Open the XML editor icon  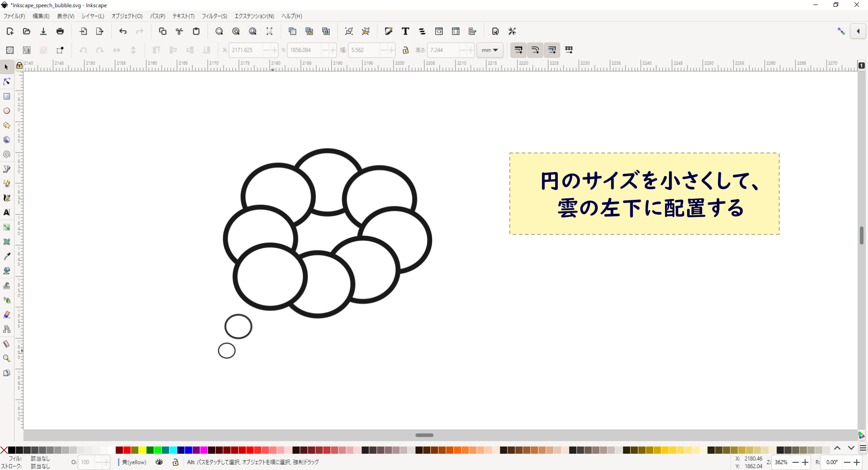click(x=439, y=31)
